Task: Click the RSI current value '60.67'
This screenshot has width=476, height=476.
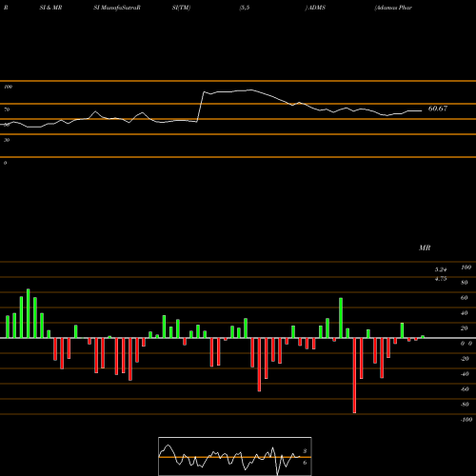Action: pos(438,109)
